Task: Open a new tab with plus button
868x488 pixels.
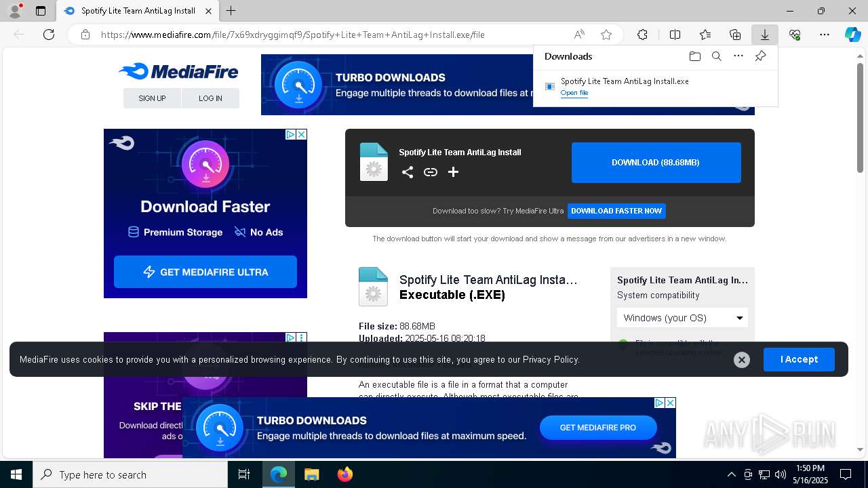Action: click(x=231, y=11)
